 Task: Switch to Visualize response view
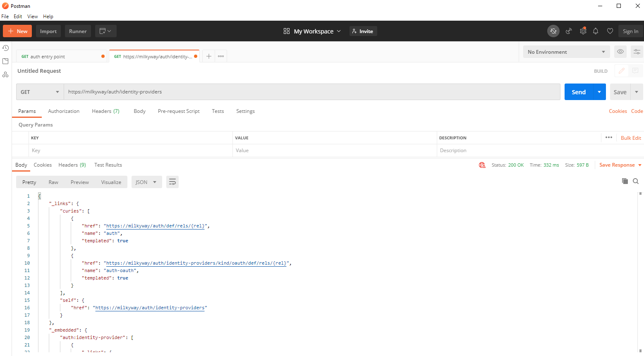[111, 182]
